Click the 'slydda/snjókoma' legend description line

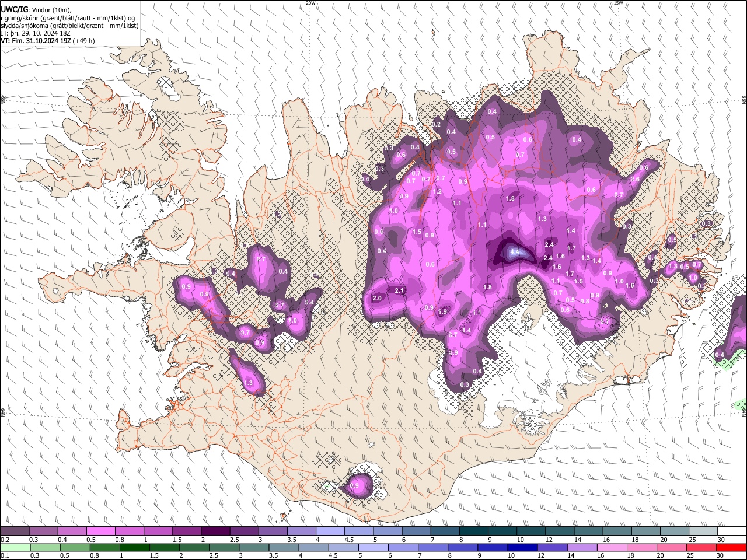click(69, 26)
